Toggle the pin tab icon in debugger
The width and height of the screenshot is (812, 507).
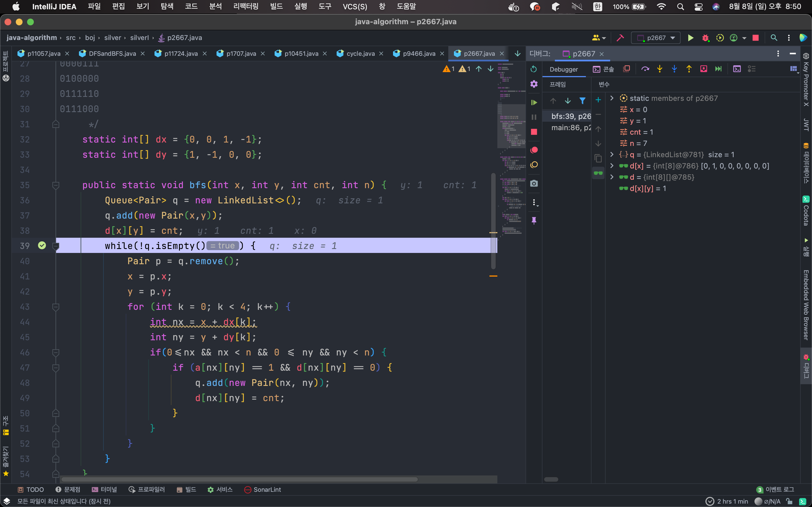(x=534, y=220)
